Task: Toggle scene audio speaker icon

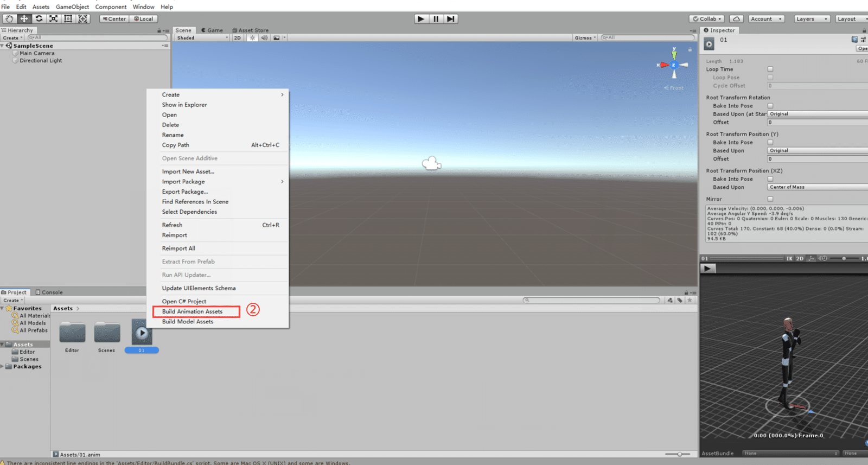Action: (264, 38)
